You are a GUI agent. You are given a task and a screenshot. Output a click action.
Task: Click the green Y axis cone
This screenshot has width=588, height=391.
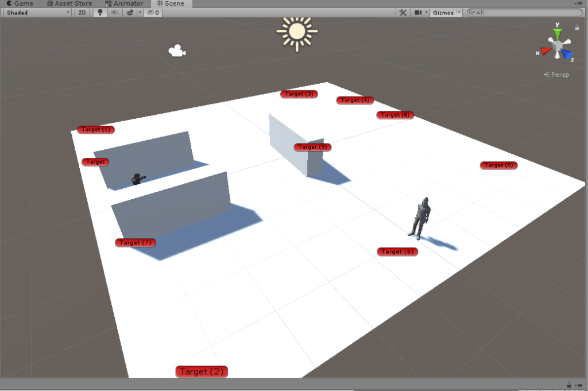557,34
